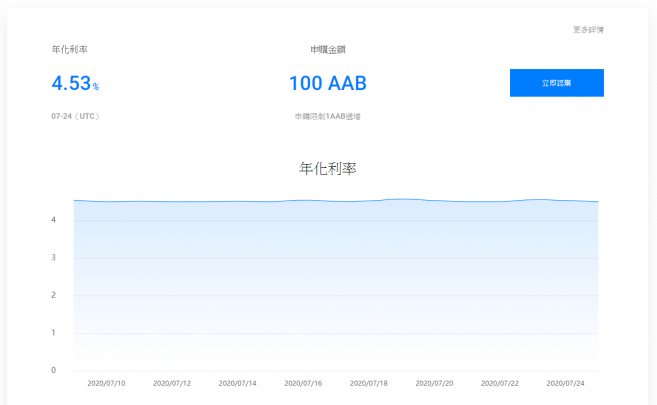Screen dimensions: 657x405
Task: Click the blue 立即認購 subscribe button
Action: 556,83
